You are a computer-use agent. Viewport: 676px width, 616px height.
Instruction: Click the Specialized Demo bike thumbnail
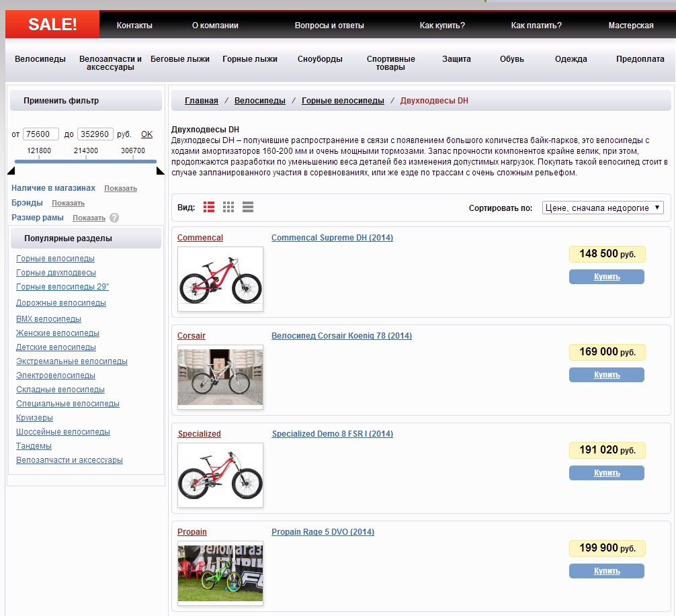pyautogui.click(x=220, y=475)
